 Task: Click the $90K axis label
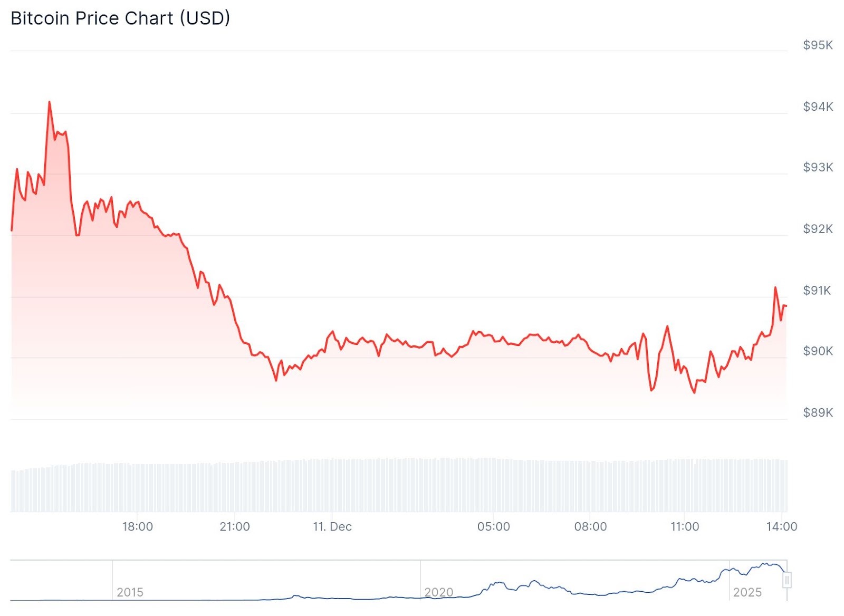(x=818, y=351)
